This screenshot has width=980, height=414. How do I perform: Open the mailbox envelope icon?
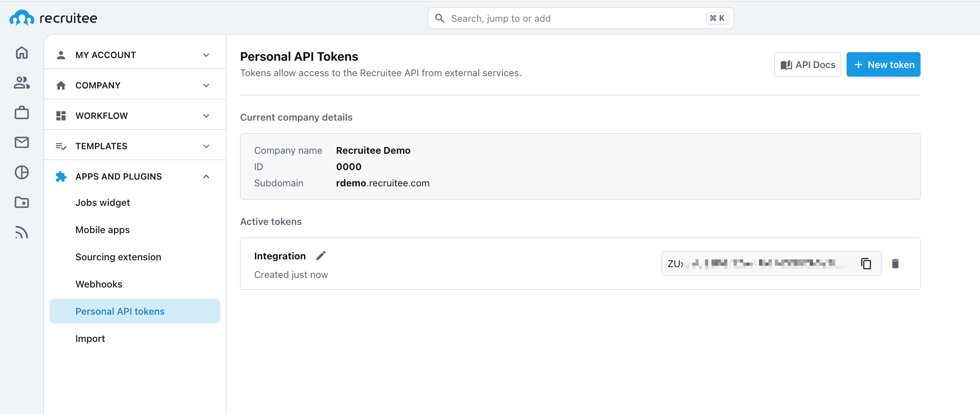coord(22,142)
